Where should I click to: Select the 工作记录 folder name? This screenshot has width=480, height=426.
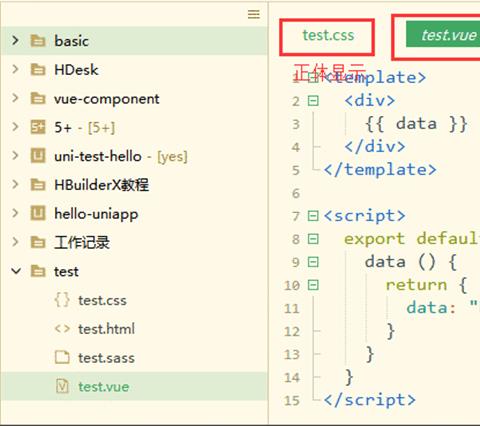82,242
